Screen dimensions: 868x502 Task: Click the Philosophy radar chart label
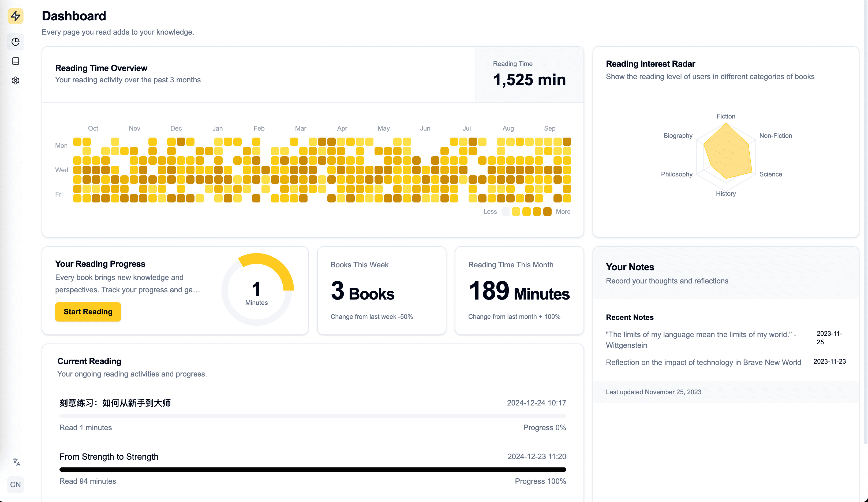(x=676, y=174)
